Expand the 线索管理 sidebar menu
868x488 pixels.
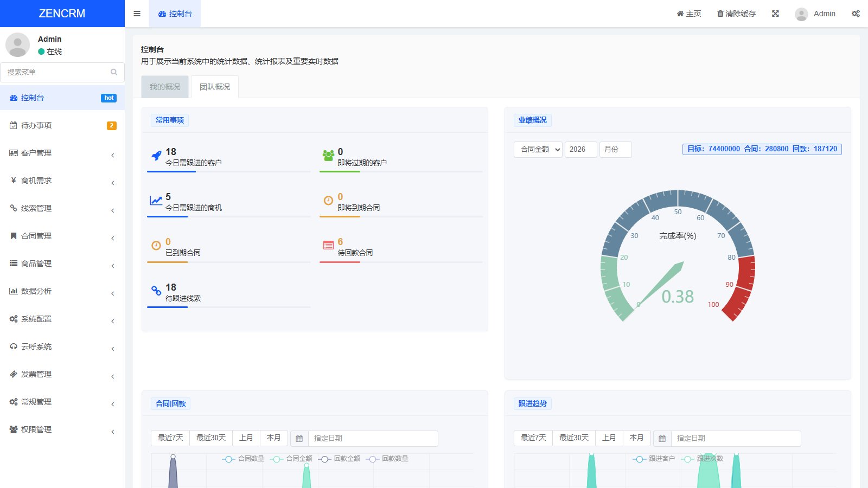[x=62, y=208]
